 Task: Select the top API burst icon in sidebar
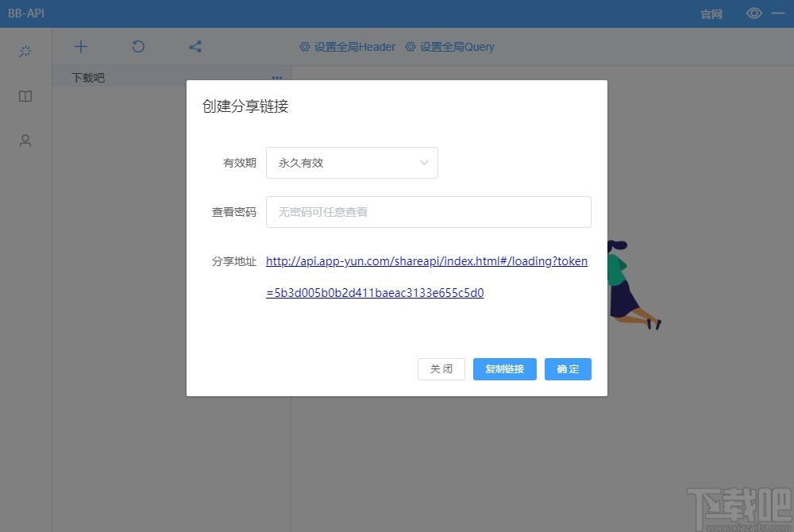pyautogui.click(x=25, y=51)
